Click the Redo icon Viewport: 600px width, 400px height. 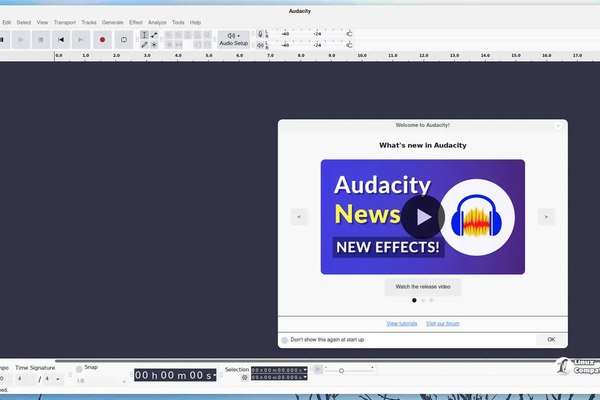(x=207, y=45)
